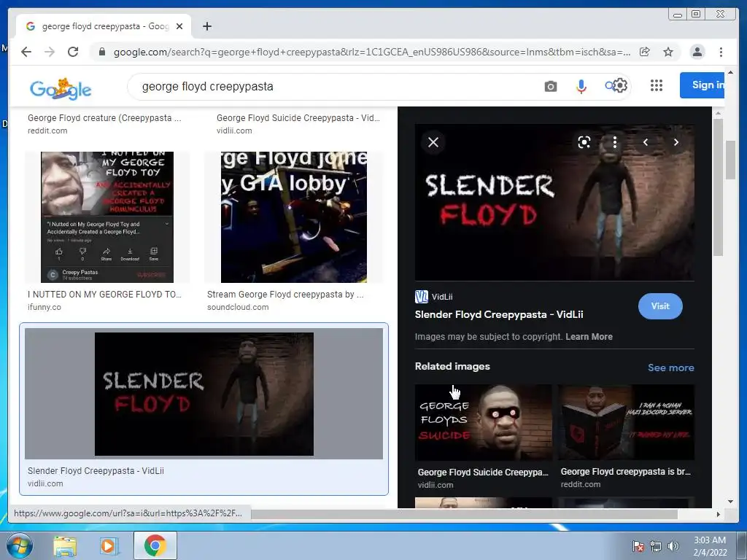The width and height of the screenshot is (747, 560).
Task: Select Slender Floyd result thumbnail in grid
Action: pyautogui.click(x=204, y=394)
